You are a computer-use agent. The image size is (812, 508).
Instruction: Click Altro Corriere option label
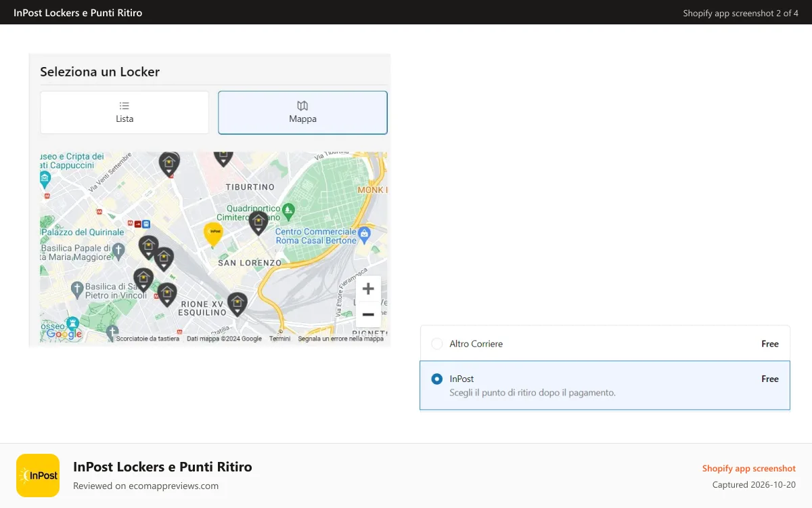click(476, 344)
